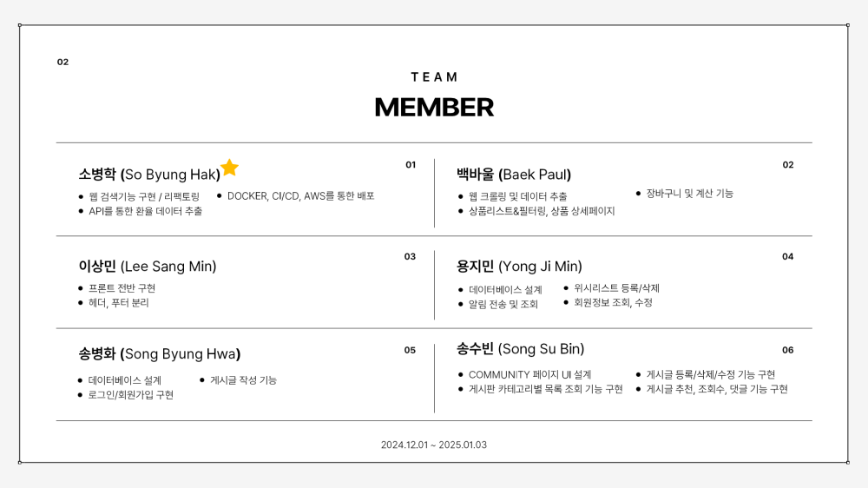Select the name 이상민 (Lee Sang Min)

pyautogui.click(x=148, y=267)
